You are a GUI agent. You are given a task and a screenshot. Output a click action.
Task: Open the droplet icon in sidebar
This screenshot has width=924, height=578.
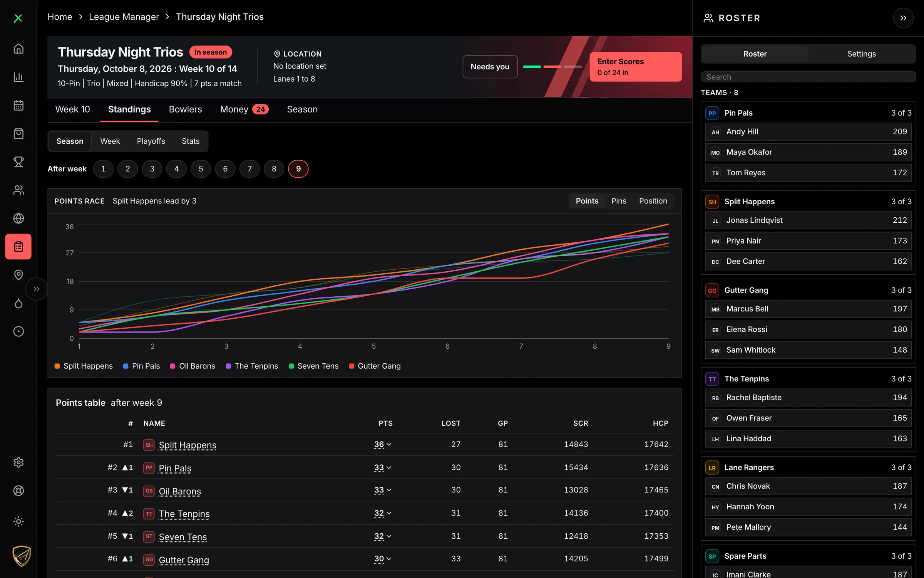tap(18, 303)
